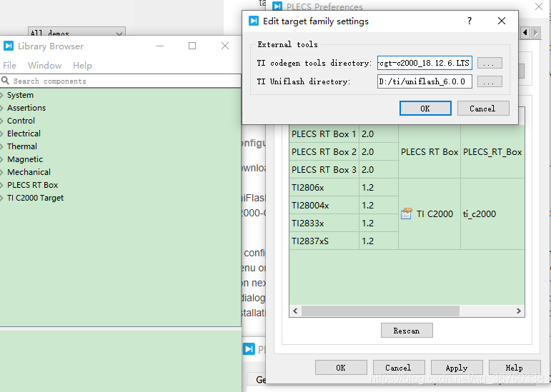Click the tab scroll left arrow in Preferences
This screenshot has height=392, width=551.
(525, 33)
